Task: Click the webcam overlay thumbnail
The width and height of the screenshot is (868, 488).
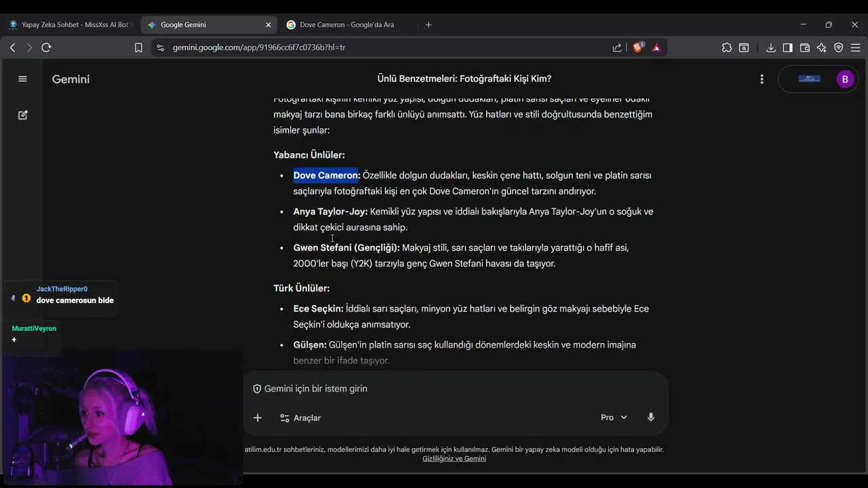Action: coord(122,418)
